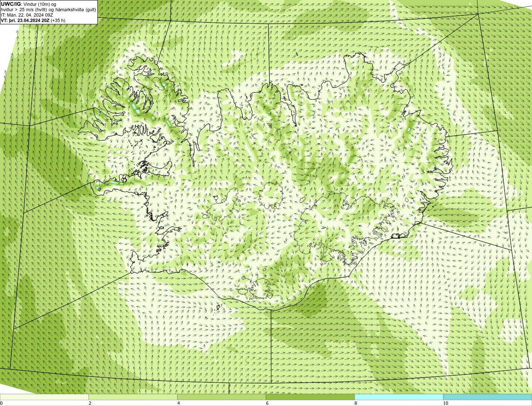
Task: Click the 4–6 m/s green legend swatch
Action: tap(222, 397)
